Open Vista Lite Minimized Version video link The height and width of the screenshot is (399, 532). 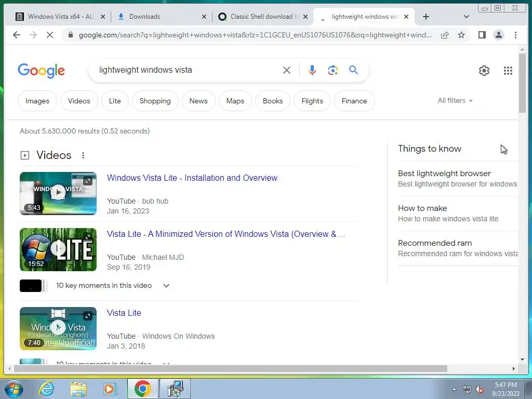(x=226, y=234)
